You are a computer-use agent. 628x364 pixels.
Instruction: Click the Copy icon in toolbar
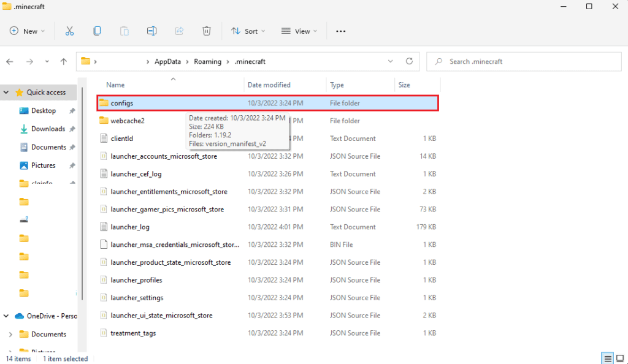pos(97,31)
